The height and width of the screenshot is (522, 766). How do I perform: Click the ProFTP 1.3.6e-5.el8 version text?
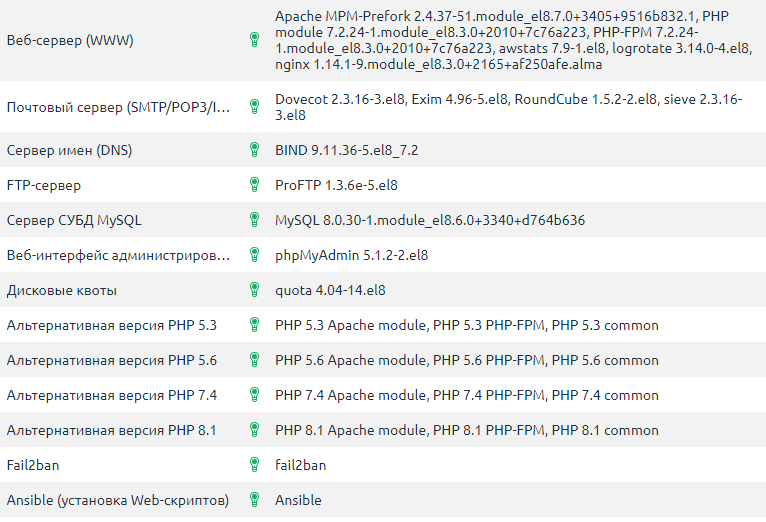tap(336, 185)
